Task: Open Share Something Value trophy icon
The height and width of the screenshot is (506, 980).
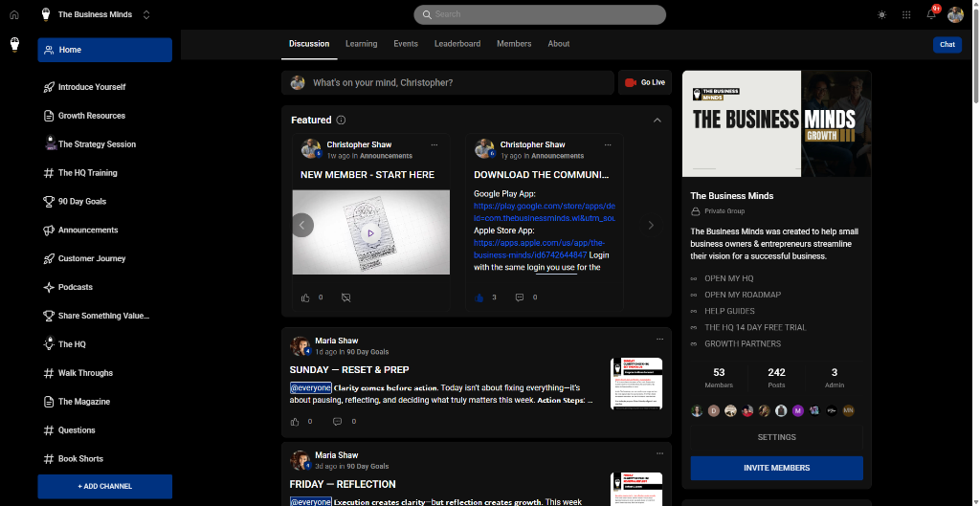Action: point(48,316)
